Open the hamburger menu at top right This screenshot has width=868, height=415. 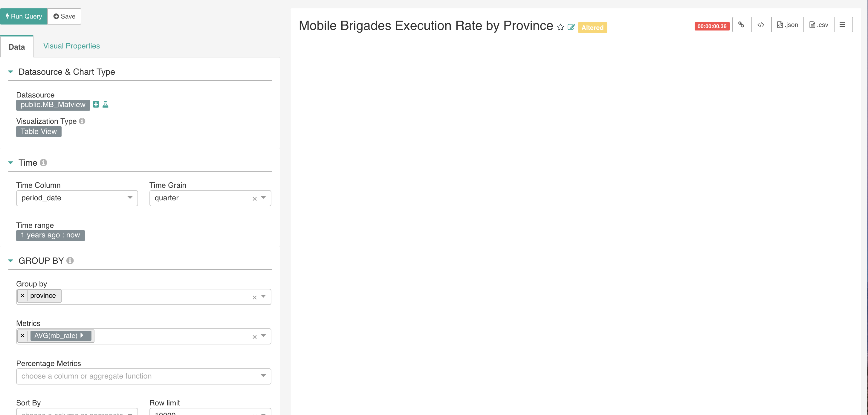click(843, 24)
